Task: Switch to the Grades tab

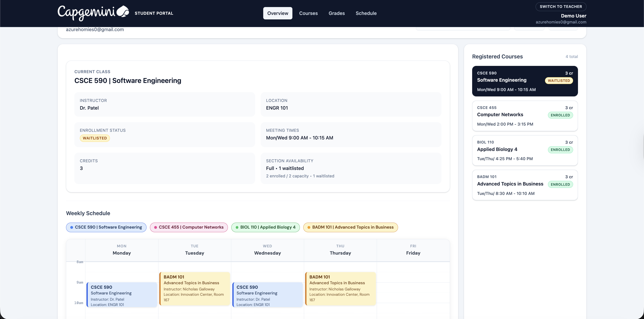Action: (336, 13)
